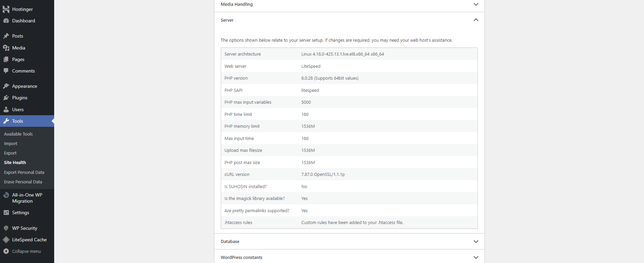Open Posts using the pushpin icon
Viewport: 644px width, 263px height.
(x=6, y=36)
